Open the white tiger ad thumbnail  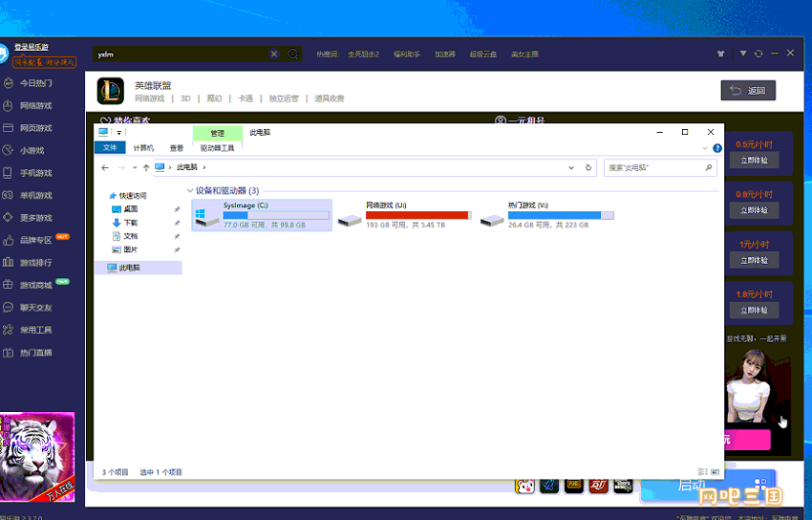[x=36, y=456]
